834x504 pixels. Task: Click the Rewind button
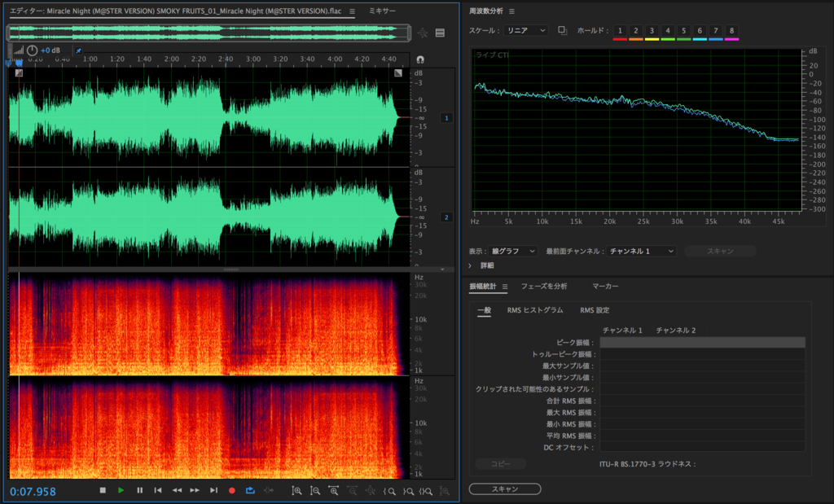point(177,490)
